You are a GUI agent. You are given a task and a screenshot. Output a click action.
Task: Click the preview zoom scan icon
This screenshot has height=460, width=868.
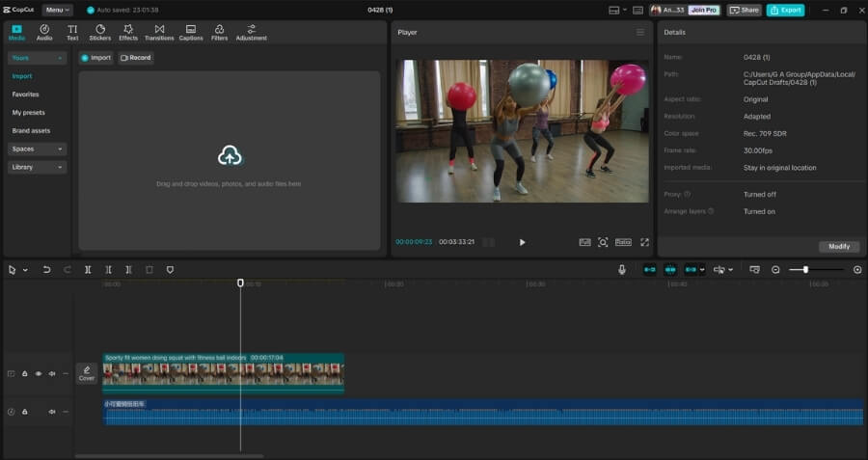[x=603, y=242]
